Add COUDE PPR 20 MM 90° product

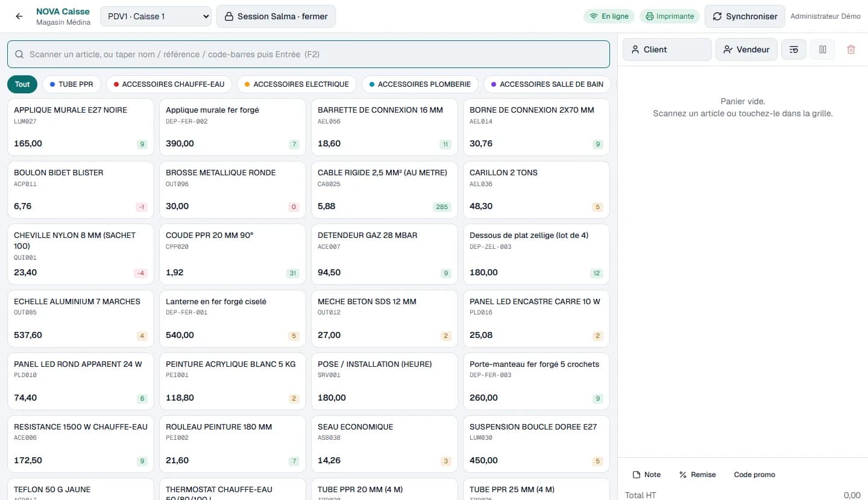click(x=233, y=254)
